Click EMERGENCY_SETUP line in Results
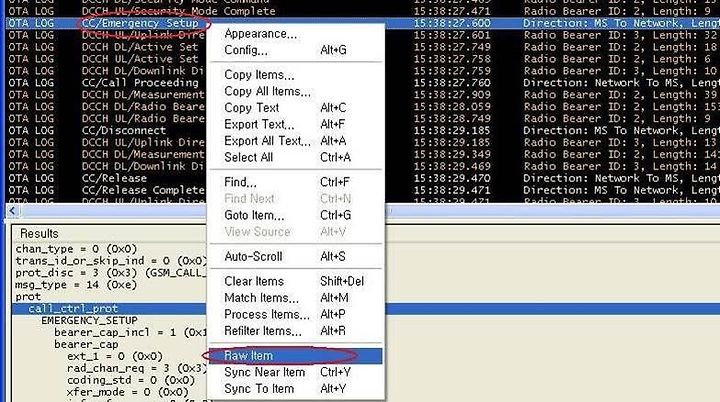The height and width of the screenshot is (402, 720). click(90, 321)
